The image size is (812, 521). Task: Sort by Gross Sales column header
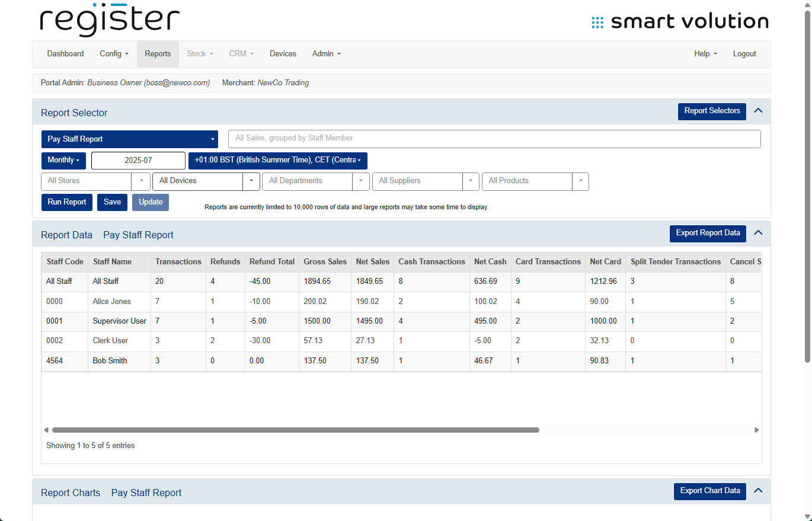(325, 262)
